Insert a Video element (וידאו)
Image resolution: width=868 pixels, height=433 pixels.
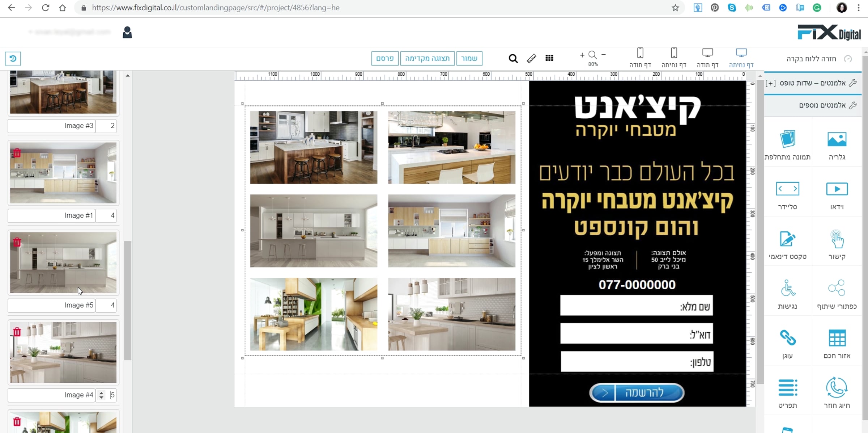pos(837,195)
